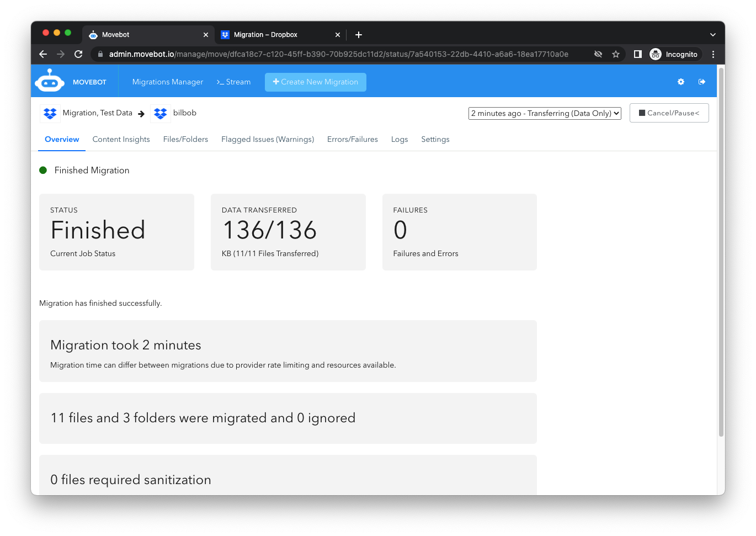This screenshot has width=756, height=536.
Task: Expand the migration run history dropdown
Action: 545,113
